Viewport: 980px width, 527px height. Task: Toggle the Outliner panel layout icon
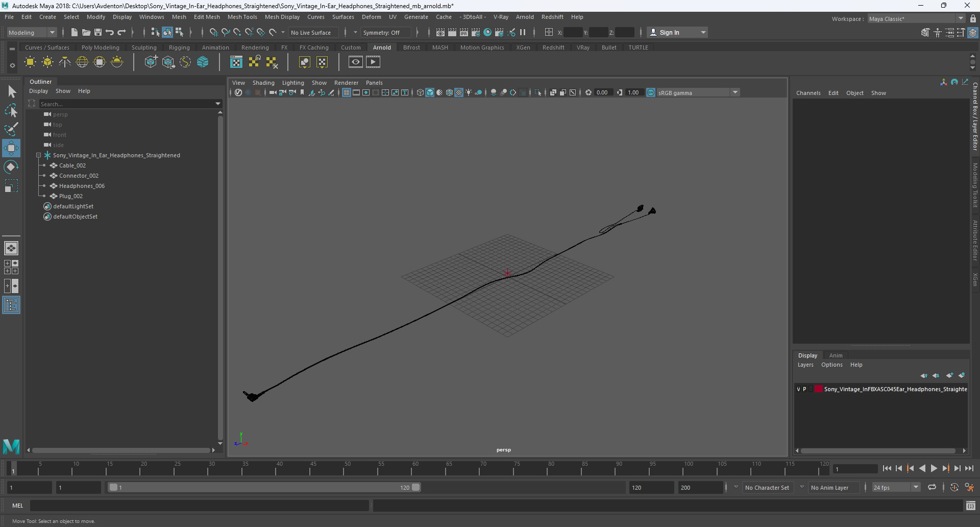pos(11,305)
